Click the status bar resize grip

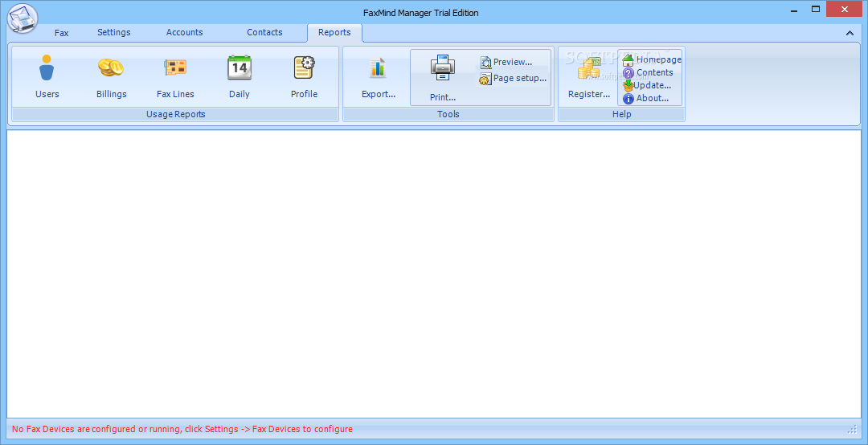click(x=853, y=430)
